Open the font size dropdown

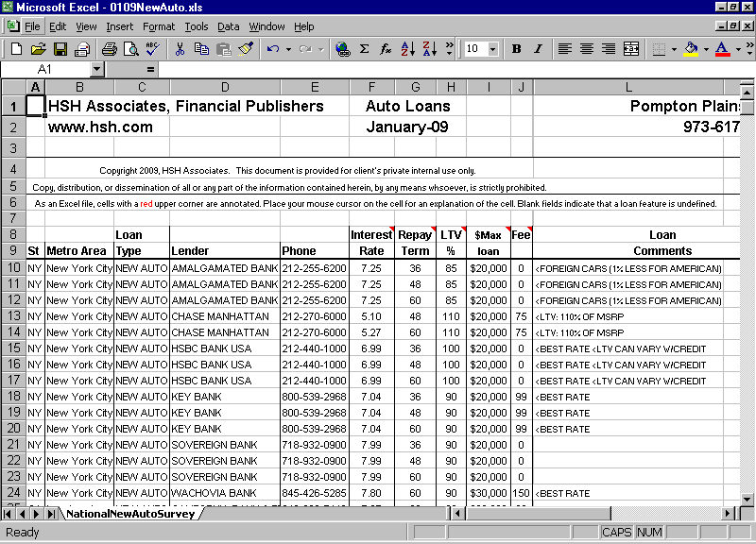pos(492,49)
